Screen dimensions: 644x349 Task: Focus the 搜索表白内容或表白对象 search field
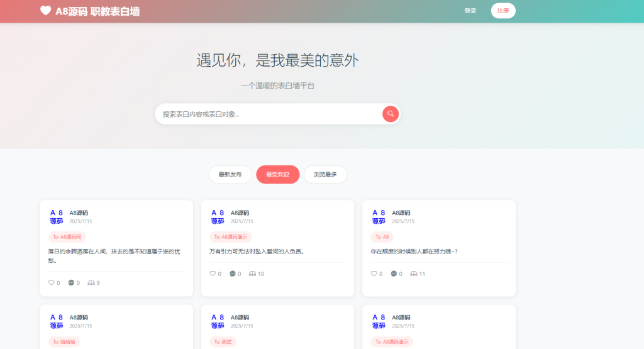pos(269,114)
